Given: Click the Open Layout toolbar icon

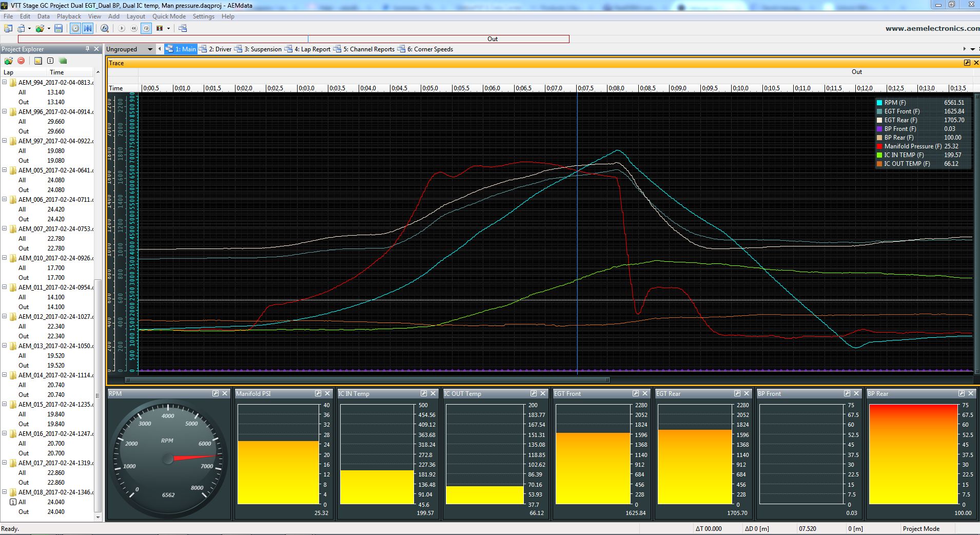Looking at the screenshot, I should coord(22,28).
